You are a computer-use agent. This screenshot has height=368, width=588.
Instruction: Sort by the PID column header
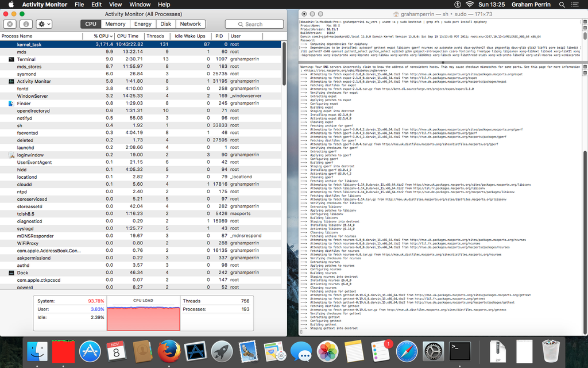pos(219,36)
